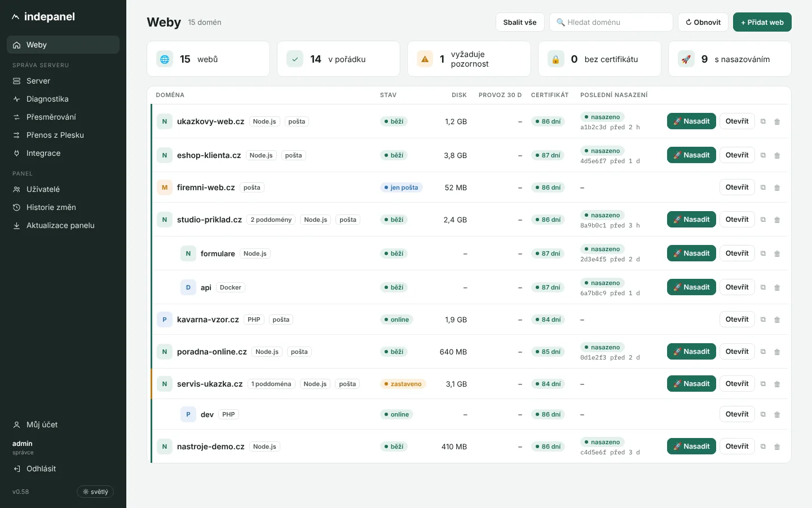Screen dimensions: 812x508
Task: Go to Server section
Action: point(63,81)
